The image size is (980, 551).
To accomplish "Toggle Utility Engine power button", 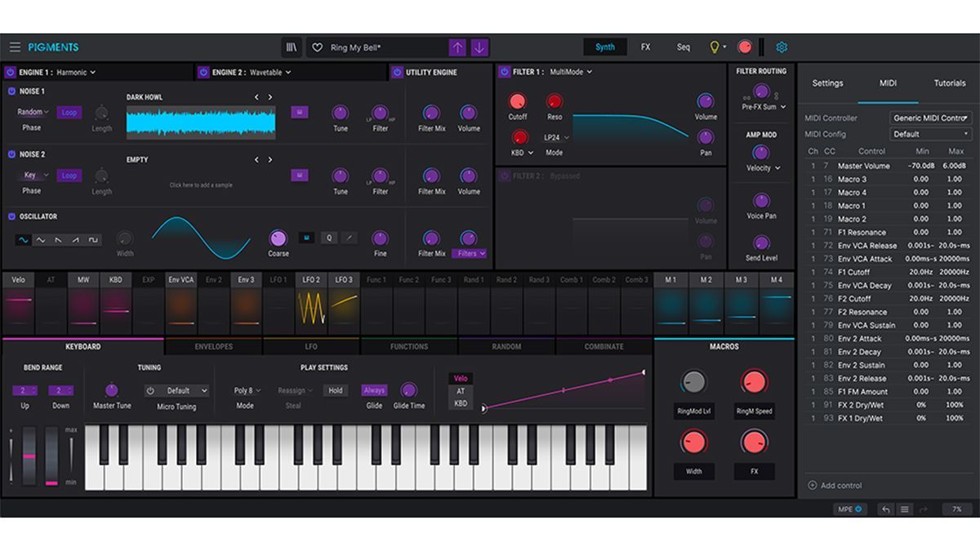I will coord(397,73).
